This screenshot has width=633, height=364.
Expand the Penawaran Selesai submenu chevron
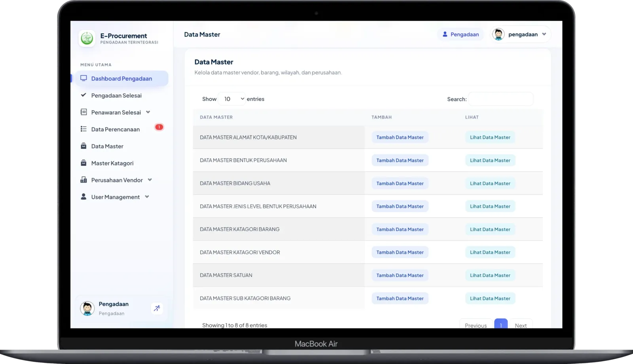[148, 112]
